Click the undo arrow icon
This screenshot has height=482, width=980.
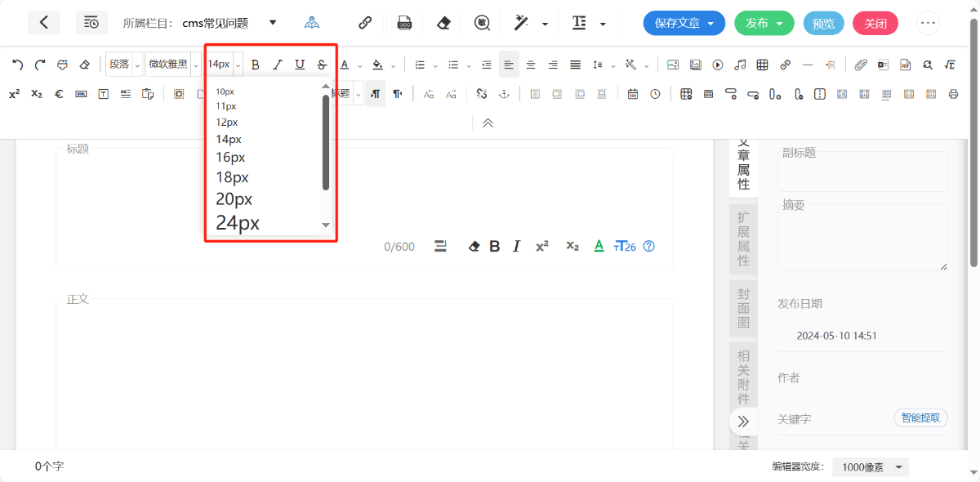click(17, 65)
